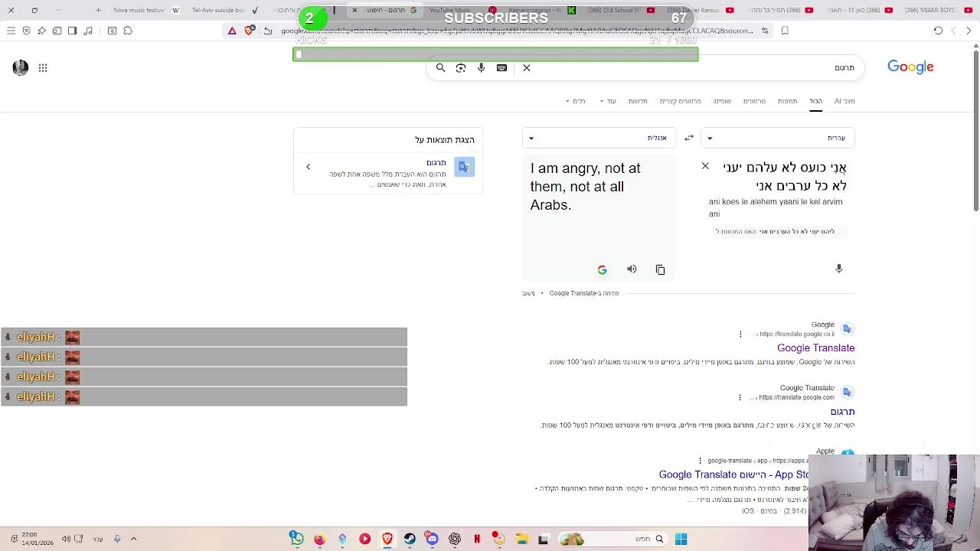Open options menu for second search result
The image size is (980, 551).
pyautogui.click(x=740, y=397)
